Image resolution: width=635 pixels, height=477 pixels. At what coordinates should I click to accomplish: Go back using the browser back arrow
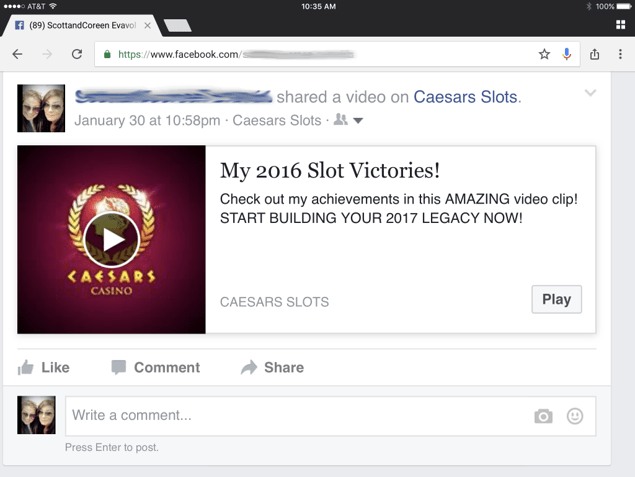pos(17,54)
